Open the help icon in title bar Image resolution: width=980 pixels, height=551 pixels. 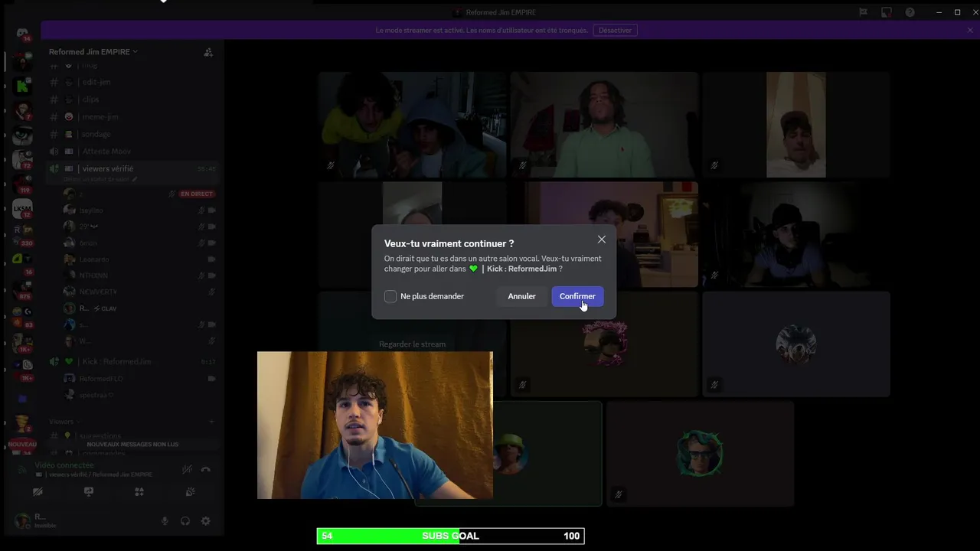910,12
